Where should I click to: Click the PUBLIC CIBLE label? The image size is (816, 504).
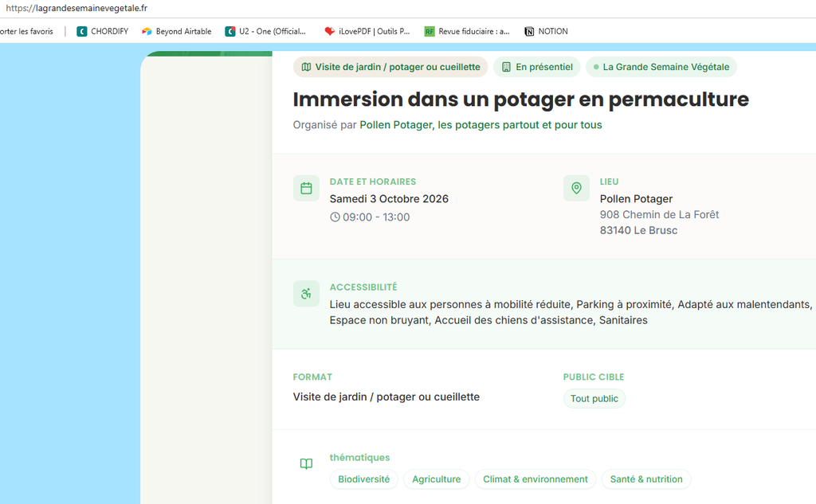point(594,377)
